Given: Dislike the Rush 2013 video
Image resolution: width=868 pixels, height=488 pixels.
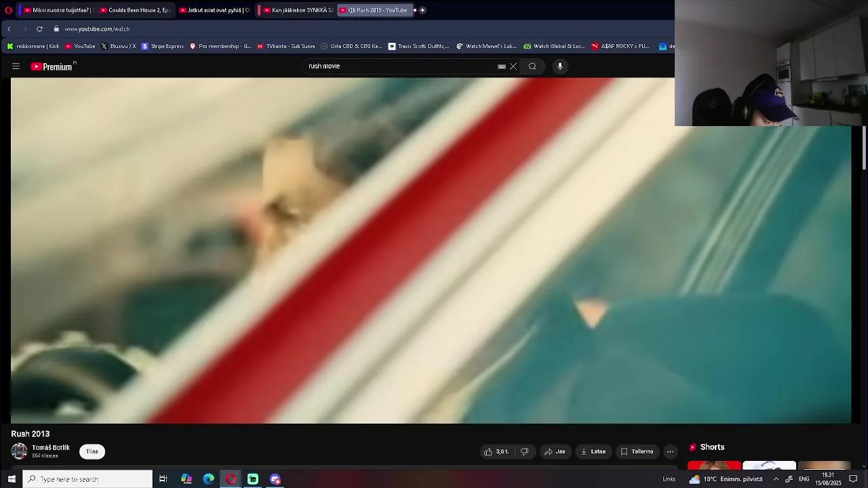Looking at the screenshot, I should 524,451.
